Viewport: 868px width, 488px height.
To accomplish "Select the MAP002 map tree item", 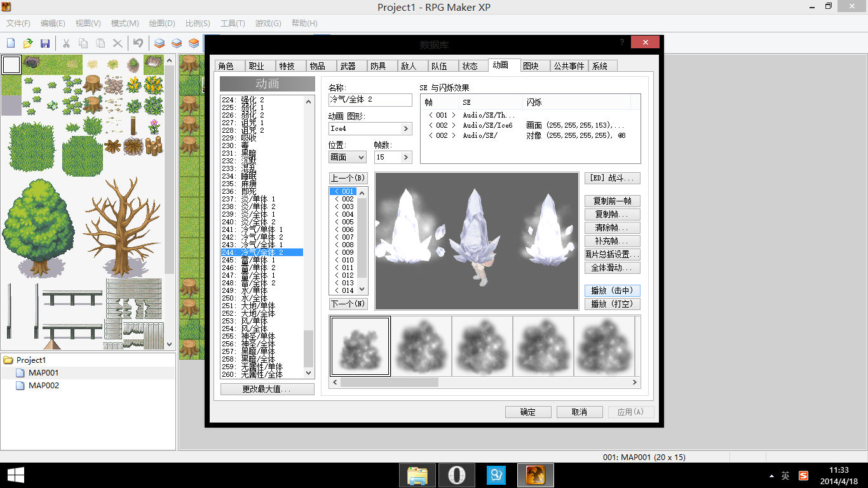I will 44,385.
